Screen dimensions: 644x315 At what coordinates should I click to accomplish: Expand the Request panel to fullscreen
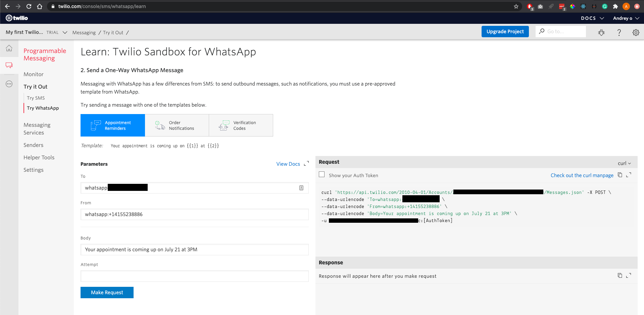(x=629, y=175)
